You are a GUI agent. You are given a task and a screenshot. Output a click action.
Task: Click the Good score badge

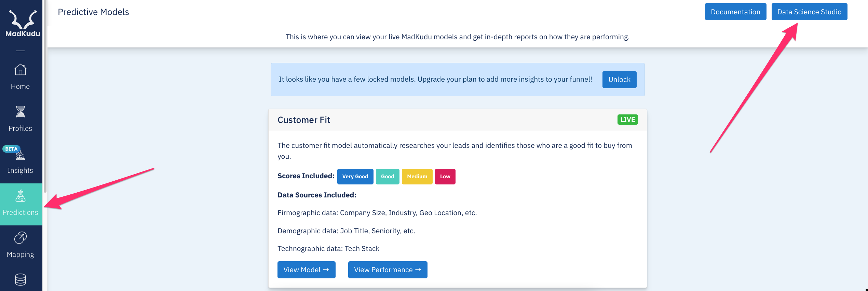pyautogui.click(x=388, y=177)
